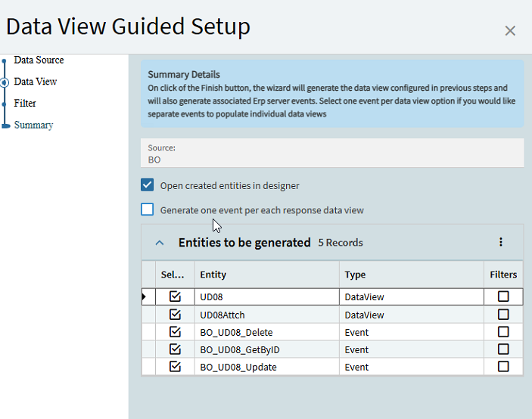Go to the Data Source wizard step

coord(39,60)
